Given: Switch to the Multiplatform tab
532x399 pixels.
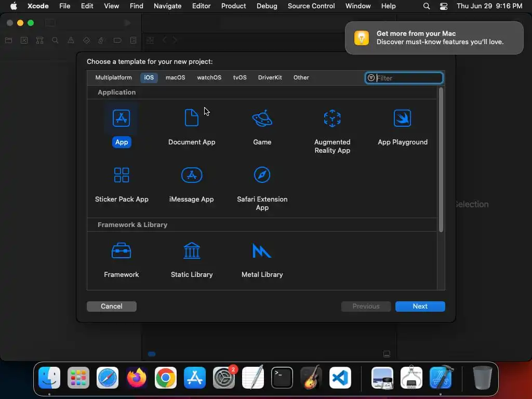Looking at the screenshot, I should pyautogui.click(x=113, y=77).
